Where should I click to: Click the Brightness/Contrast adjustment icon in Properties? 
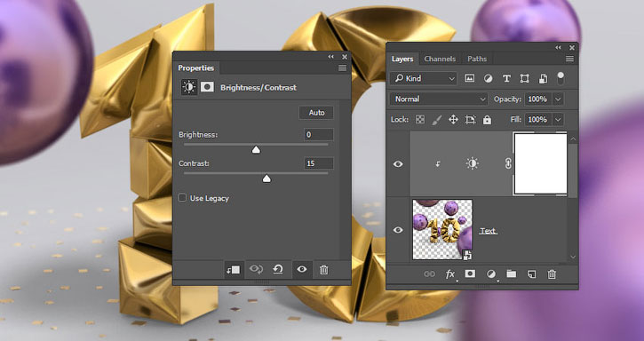(189, 87)
